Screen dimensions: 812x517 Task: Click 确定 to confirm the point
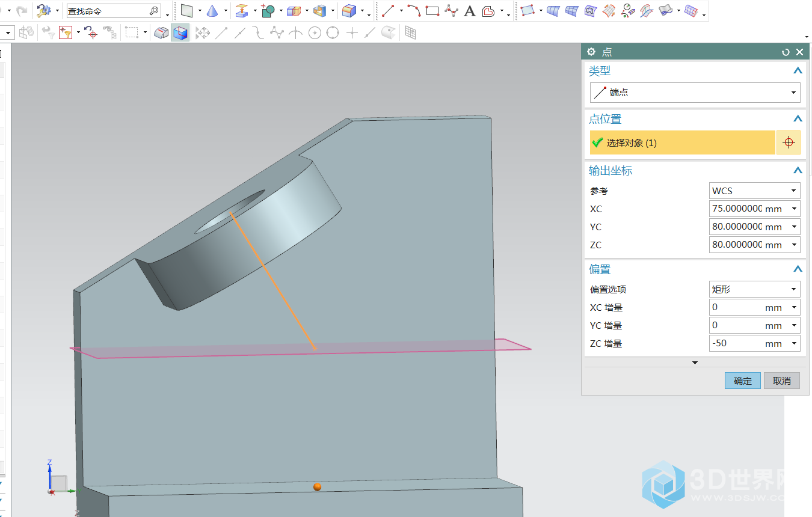coord(743,381)
